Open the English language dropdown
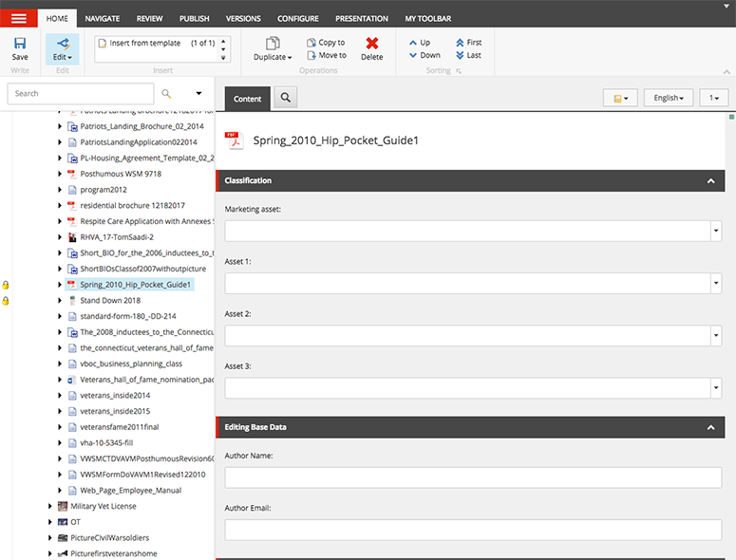736x560 pixels. click(669, 98)
